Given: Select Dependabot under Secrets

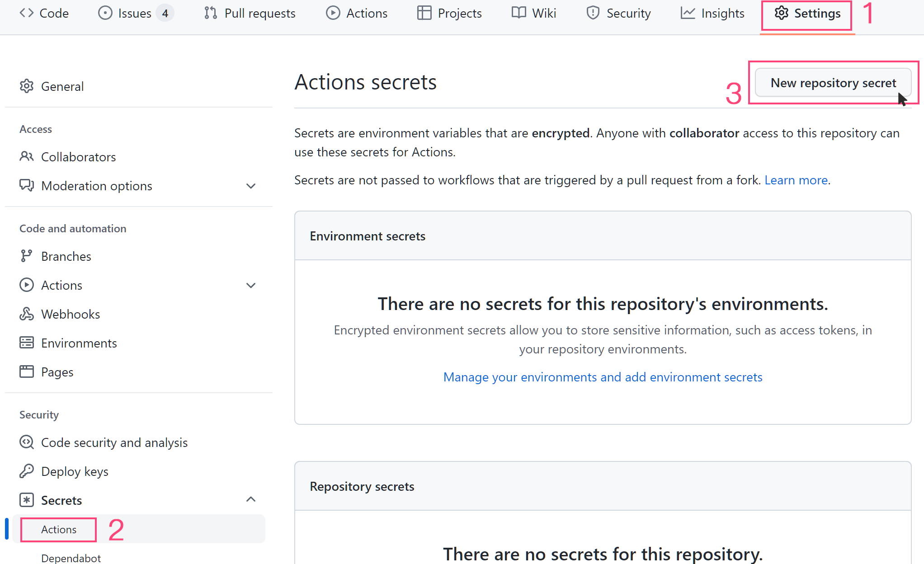Looking at the screenshot, I should tap(71, 558).
